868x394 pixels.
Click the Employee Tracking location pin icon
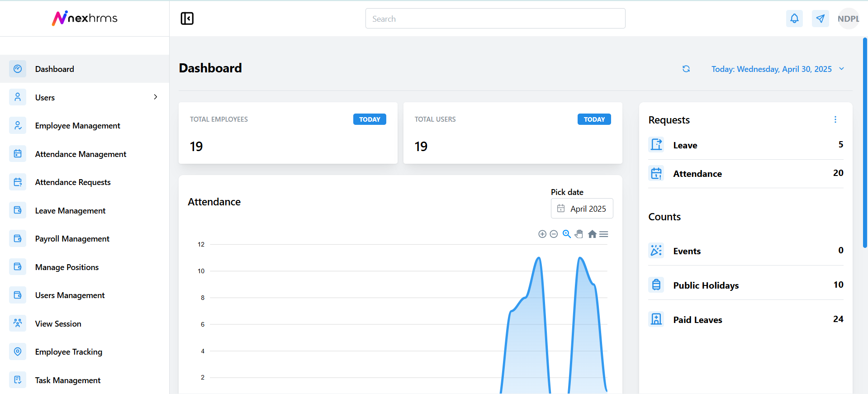click(18, 351)
